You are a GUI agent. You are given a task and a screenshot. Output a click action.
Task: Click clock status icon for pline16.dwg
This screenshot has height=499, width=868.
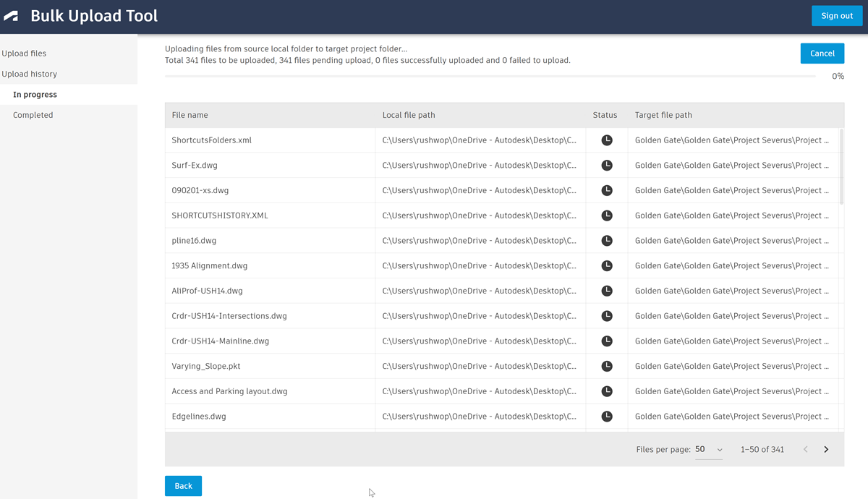[x=607, y=241]
